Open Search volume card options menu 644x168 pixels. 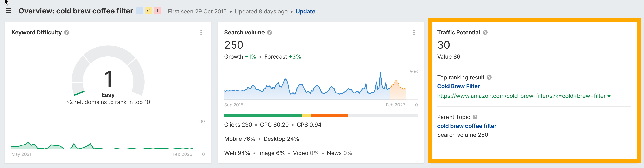414,33
